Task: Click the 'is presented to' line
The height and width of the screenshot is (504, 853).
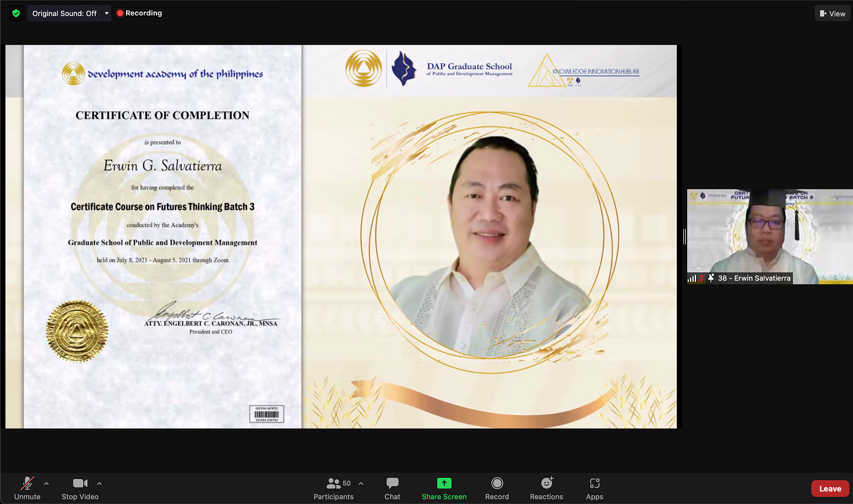Action: [x=162, y=142]
